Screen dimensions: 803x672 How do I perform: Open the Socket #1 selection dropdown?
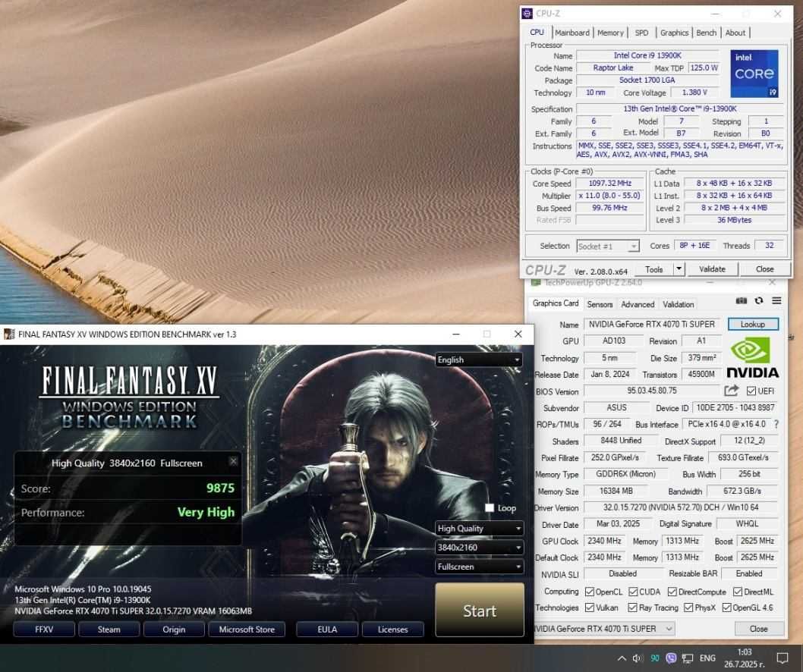(x=608, y=247)
